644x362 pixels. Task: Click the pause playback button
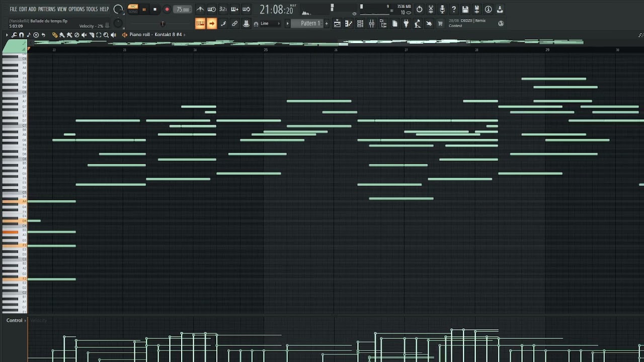coord(144,10)
